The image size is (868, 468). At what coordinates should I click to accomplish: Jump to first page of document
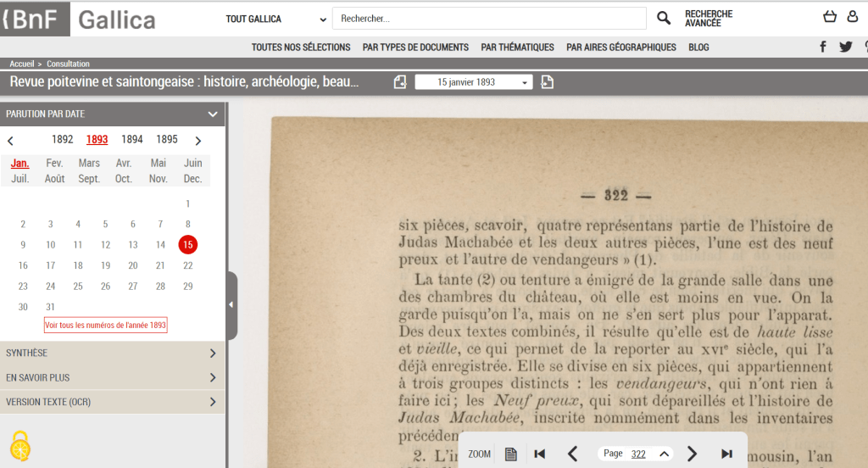click(539, 454)
